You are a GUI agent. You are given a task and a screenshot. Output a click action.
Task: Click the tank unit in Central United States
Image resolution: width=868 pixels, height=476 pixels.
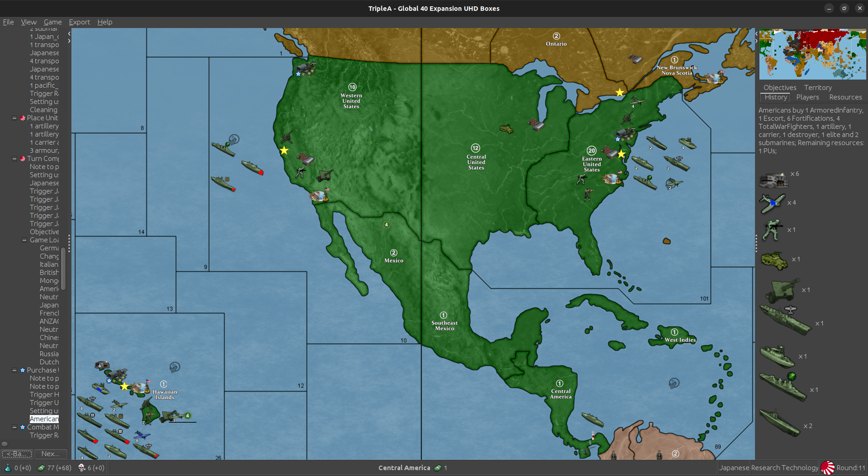[507, 129]
